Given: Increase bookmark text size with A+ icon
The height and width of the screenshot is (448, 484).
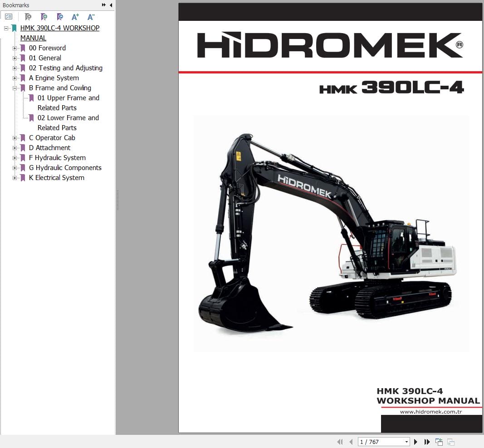Looking at the screenshot, I should [x=75, y=16].
